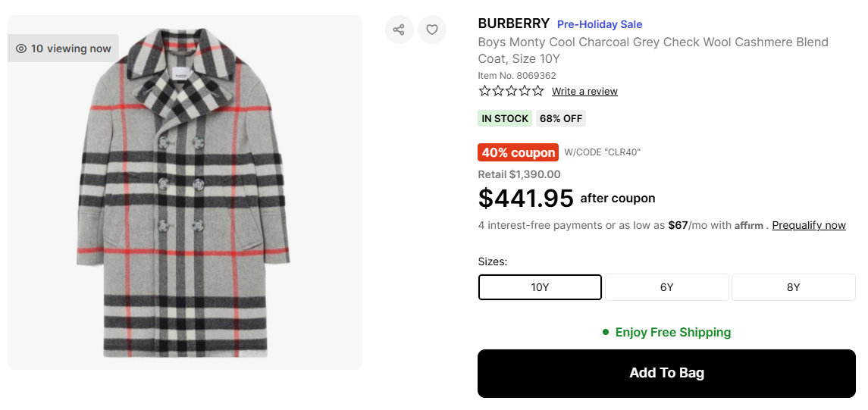Follow the Prequalify now link
This screenshot has height=410, width=868.
point(809,225)
